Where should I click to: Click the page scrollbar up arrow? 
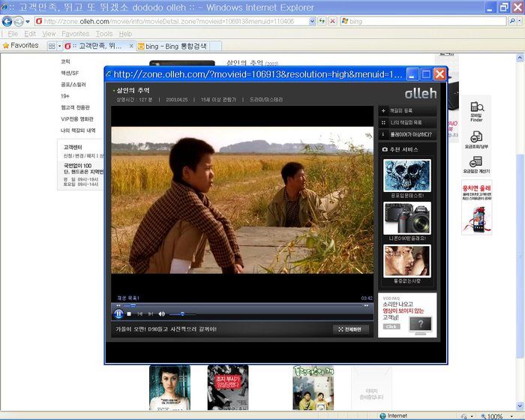point(520,58)
